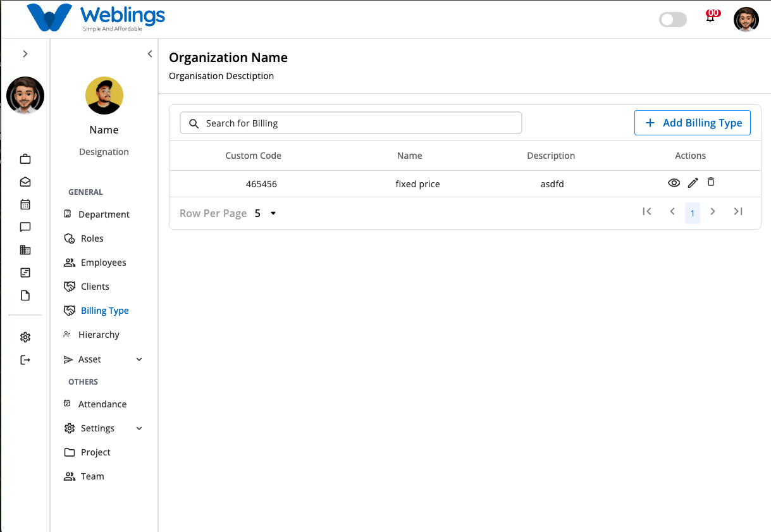This screenshot has width=771, height=532.
Task: Open the briefcase icon in rail
Action: pos(25,159)
